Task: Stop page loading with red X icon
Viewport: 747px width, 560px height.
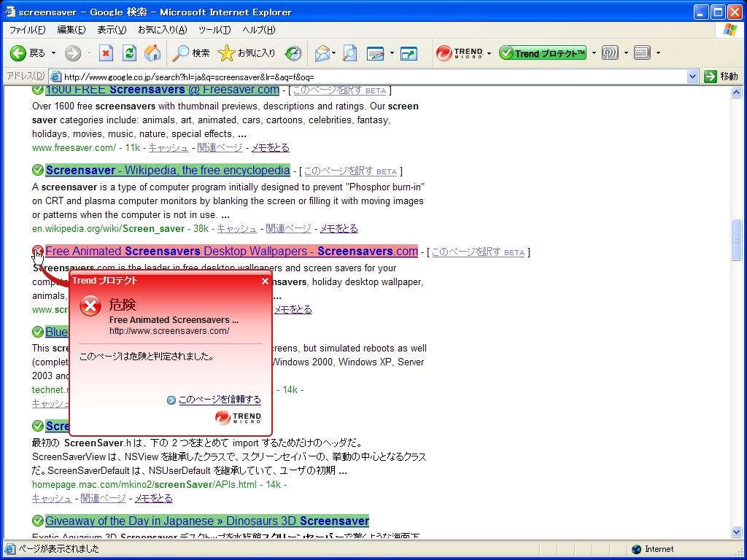Action: coord(106,52)
